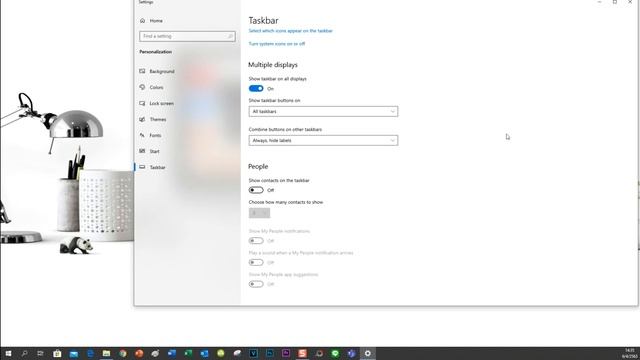Open the orange PowerPoint taskbar icon
640x360 pixels.
(x=139, y=353)
